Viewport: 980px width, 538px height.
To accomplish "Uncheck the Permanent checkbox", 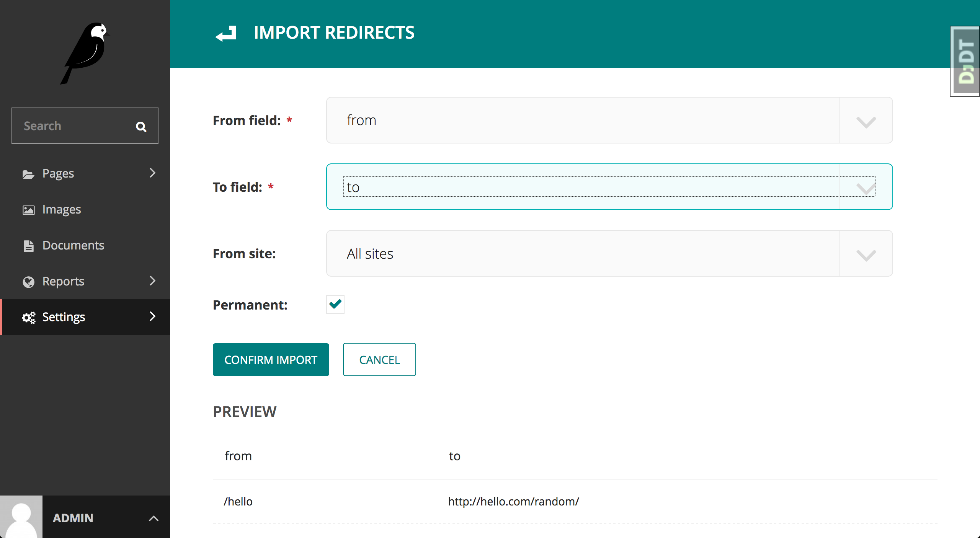I will click(x=335, y=304).
